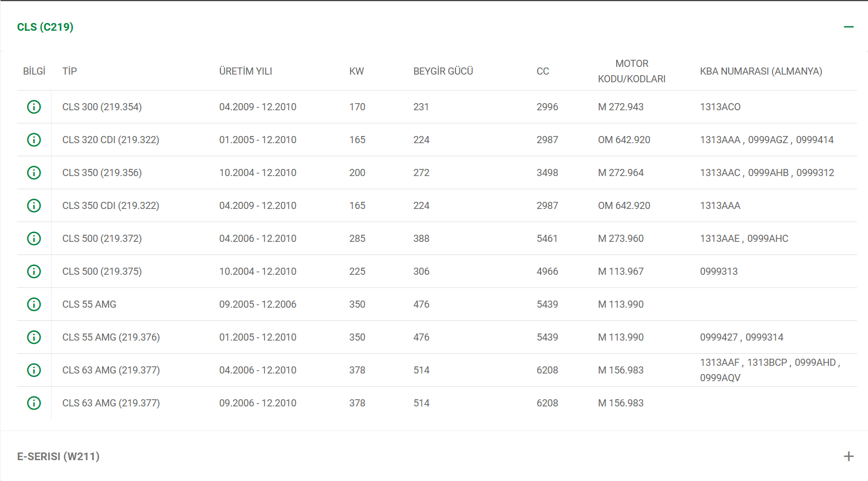Open info for CLS 320 CDI row
This screenshot has width=868, height=481.
(x=34, y=140)
